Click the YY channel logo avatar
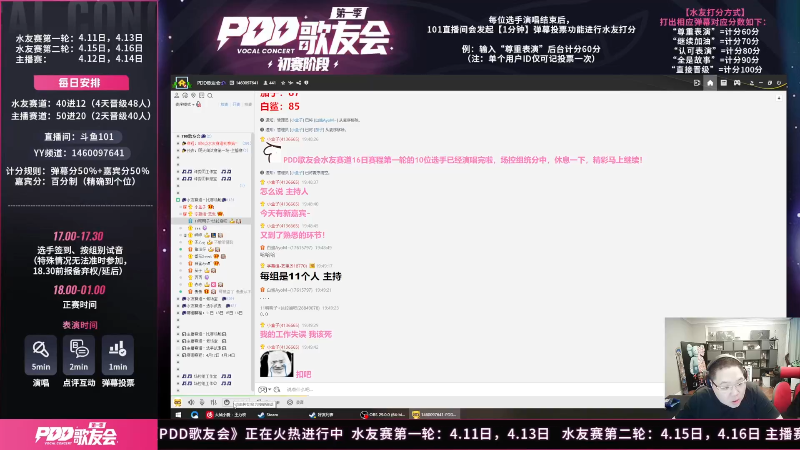 coord(182,83)
